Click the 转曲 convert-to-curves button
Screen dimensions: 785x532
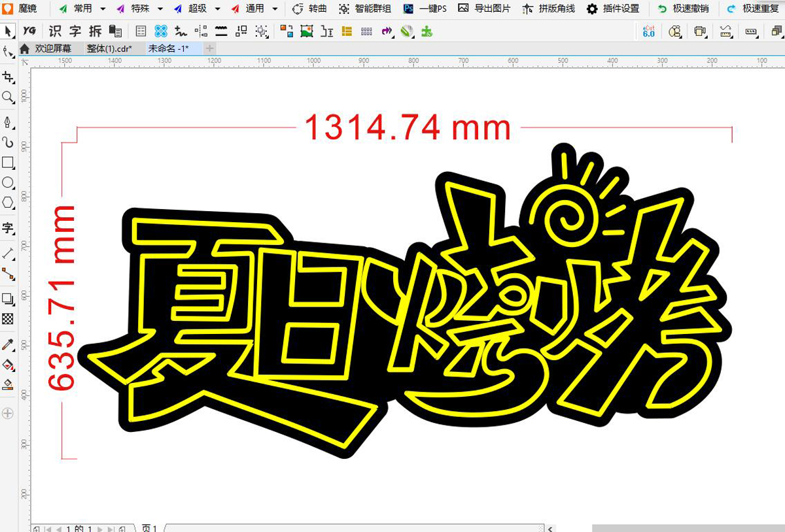(309, 8)
